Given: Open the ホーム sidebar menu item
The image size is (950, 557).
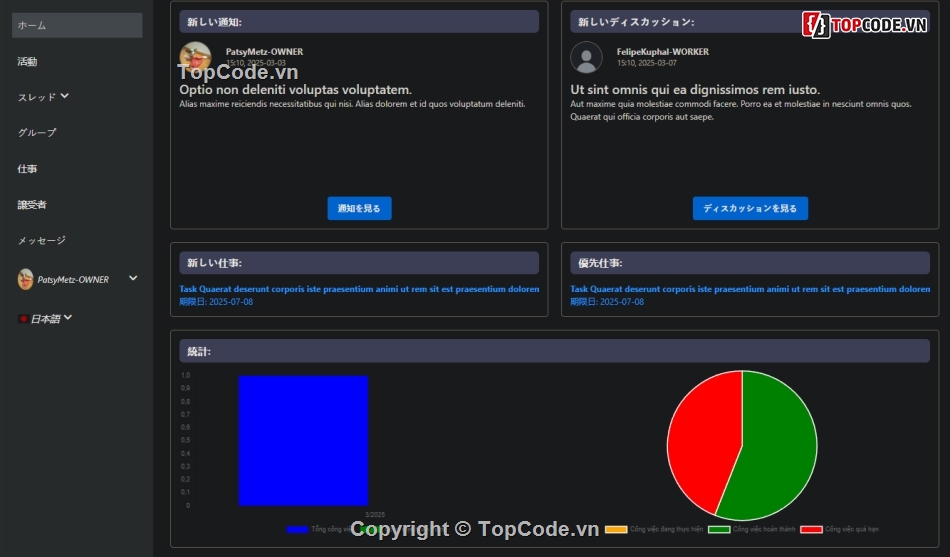Looking at the screenshot, I should point(77,25).
